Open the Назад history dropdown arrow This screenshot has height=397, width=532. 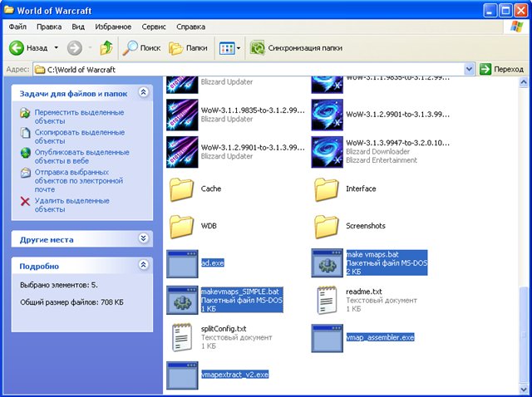point(56,48)
